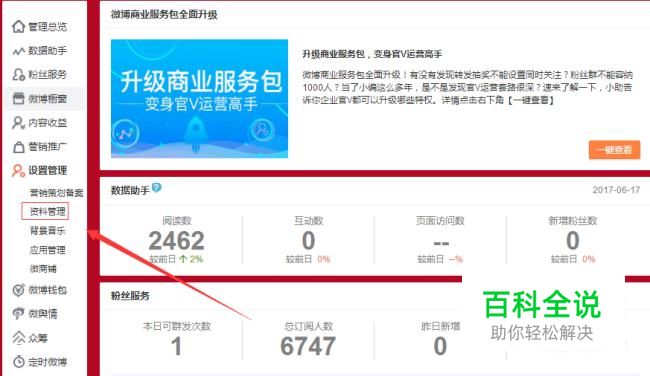Image resolution: width=650 pixels, height=376 pixels.
Task: Click the 昨日新增 value 0
Action: [440, 346]
